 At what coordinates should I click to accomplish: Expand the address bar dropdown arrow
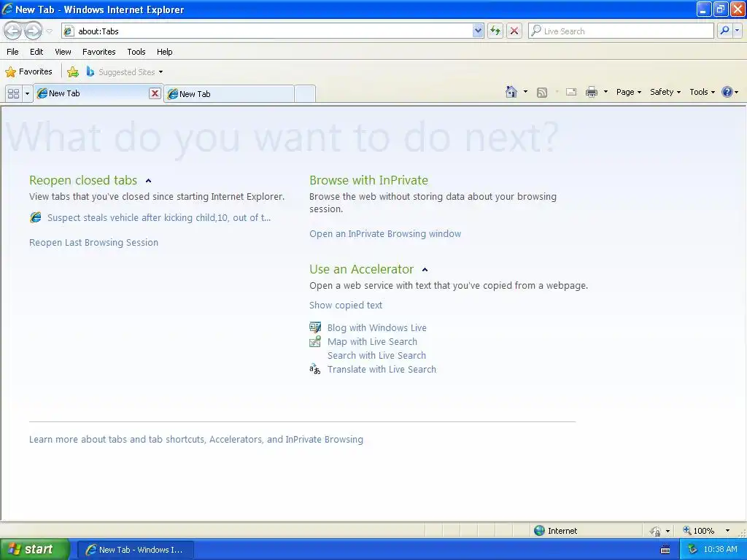coord(478,31)
